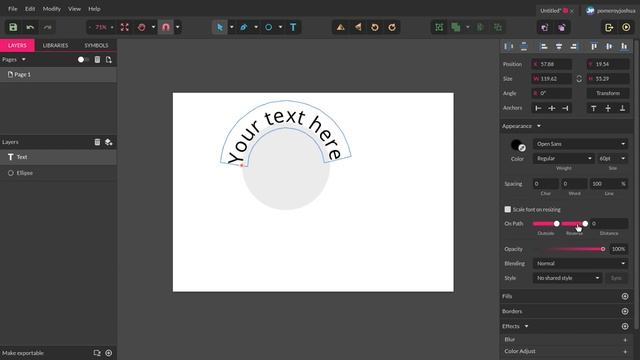640x360 pixels.
Task: Toggle the Outside on-path switch
Action: pyautogui.click(x=546, y=224)
